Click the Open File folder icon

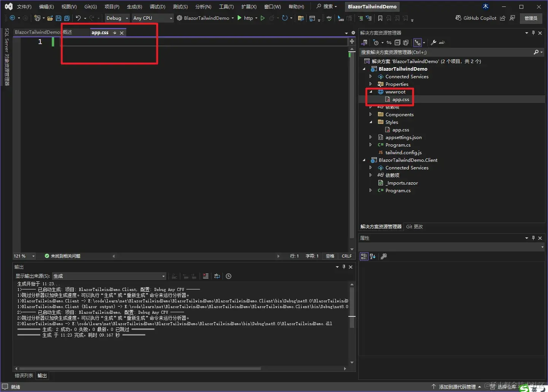(x=50, y=18)
